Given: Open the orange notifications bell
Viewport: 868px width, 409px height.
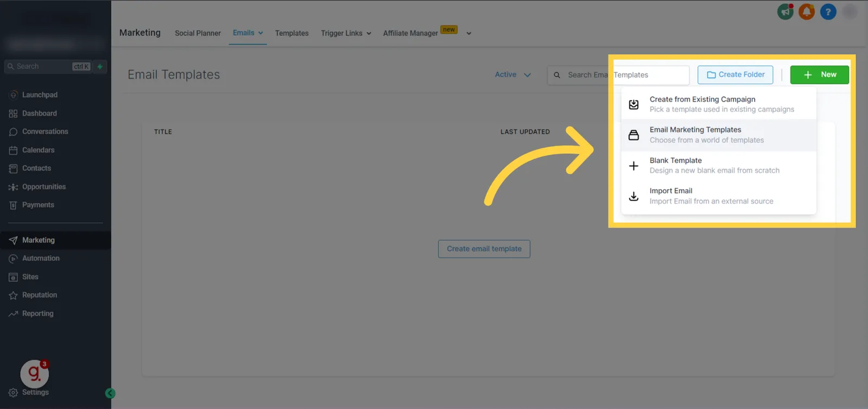Looking at the screenshot, I should pos(807,11).
